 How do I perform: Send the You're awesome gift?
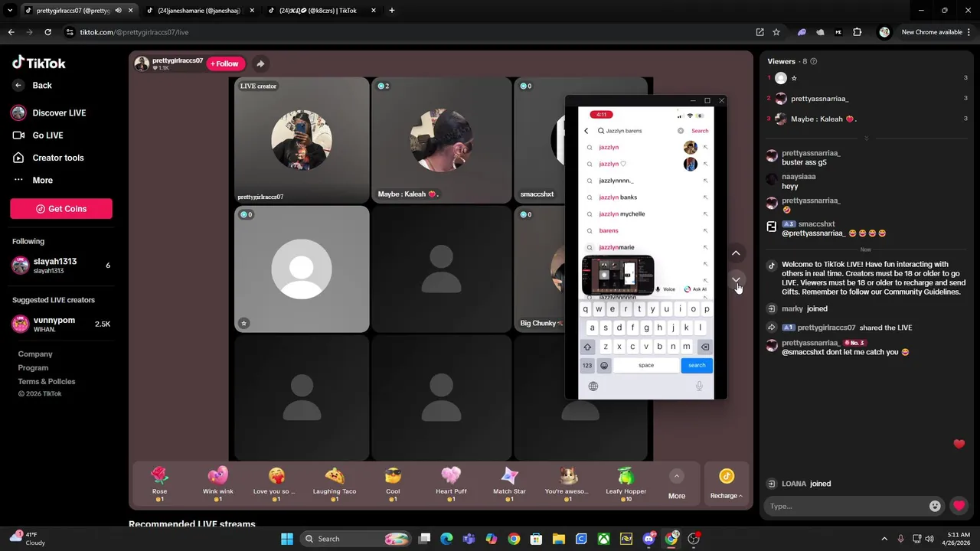[x=567, y=484]
